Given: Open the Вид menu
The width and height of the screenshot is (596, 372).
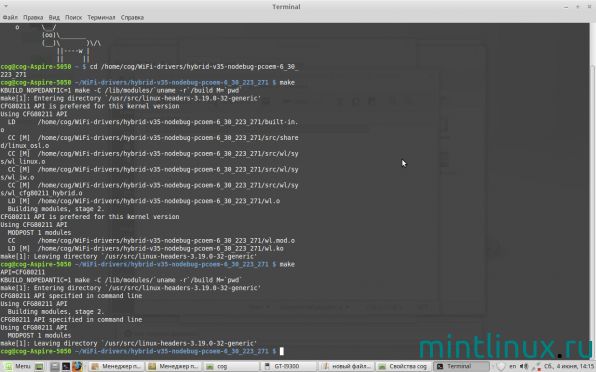Looking at the screenshot, I should 54,17.
